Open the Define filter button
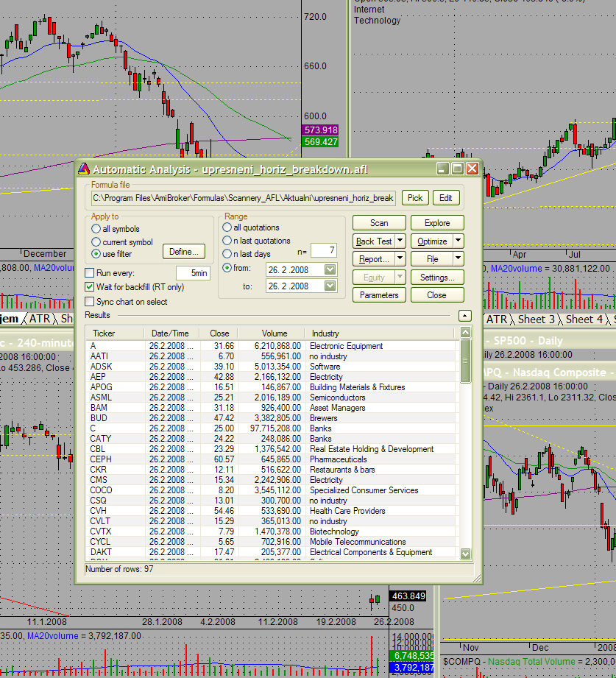 point(184,252)
